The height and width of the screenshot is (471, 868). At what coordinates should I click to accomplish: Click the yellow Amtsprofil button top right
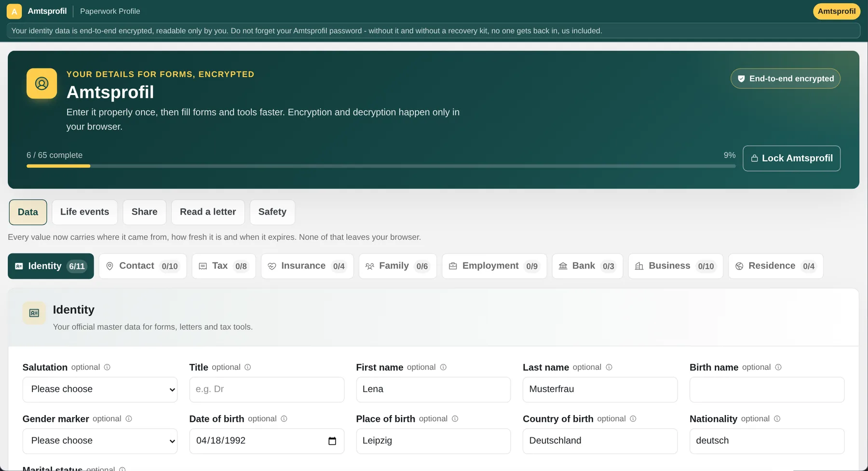837,11
